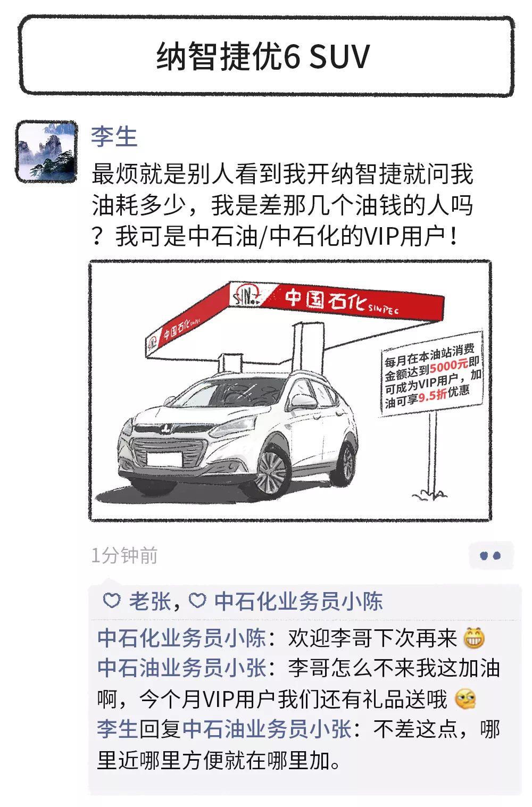Click the 李生 username at top
The height and width of the screenshot is (807, 532).
114,137
